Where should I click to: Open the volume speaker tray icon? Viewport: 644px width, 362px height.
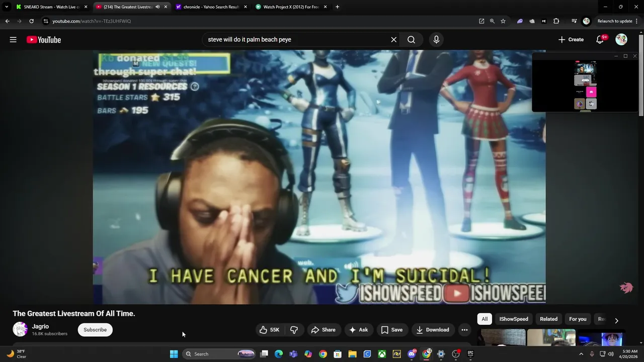(611, 354)
